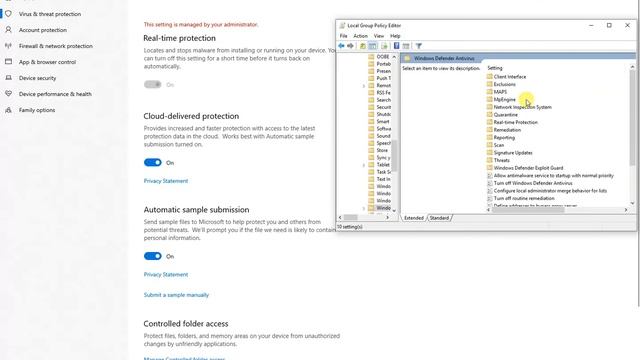Image resolution: width=640 pixels, height=360 pixels.
Task: Switch to the Standard tab
Action: click(439, 218)
